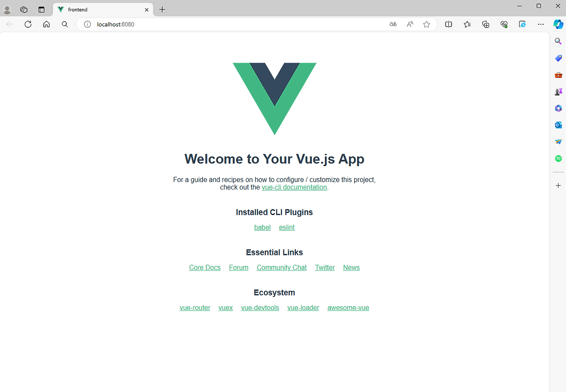Open the sidebar search magnifier icon
This screenshot has width=566, height=392.
tap(558, 41)
